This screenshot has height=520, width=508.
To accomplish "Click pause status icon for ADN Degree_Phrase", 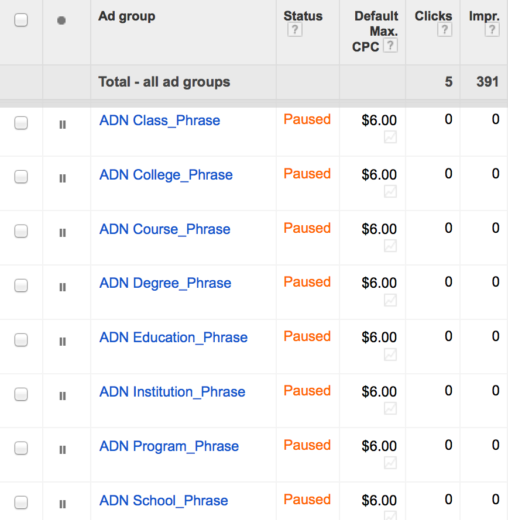I will coord(62,287).
